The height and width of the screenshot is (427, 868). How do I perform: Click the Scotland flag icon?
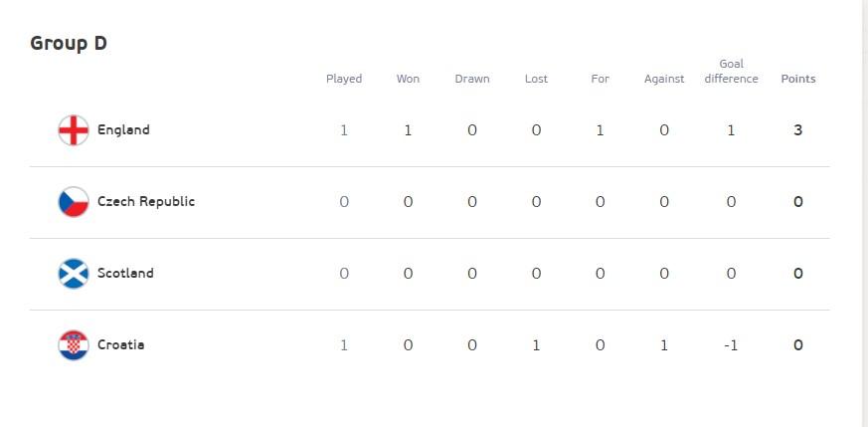point(74,274)
